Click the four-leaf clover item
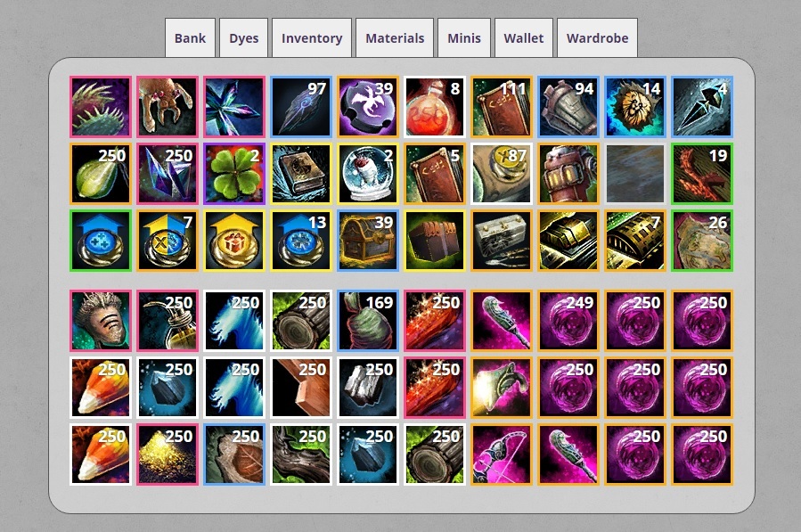Viewport: 801px width, 532px height. (234, 174)
